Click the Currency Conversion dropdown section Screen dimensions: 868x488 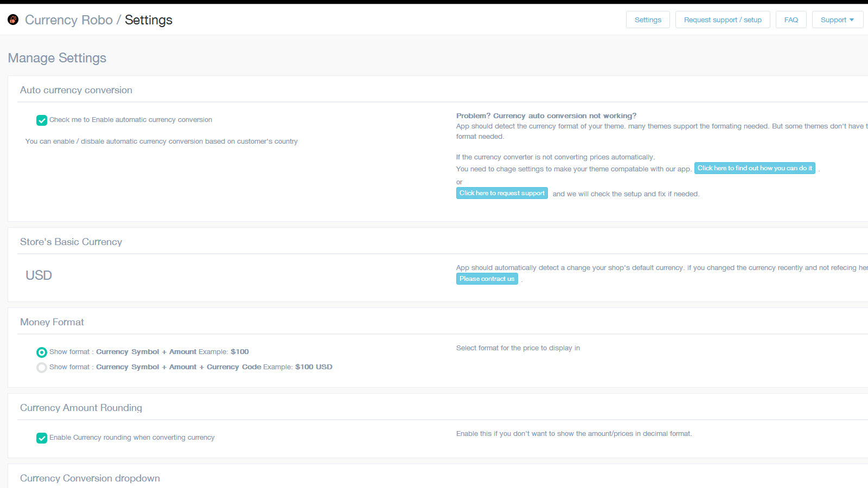coord(90,478)
